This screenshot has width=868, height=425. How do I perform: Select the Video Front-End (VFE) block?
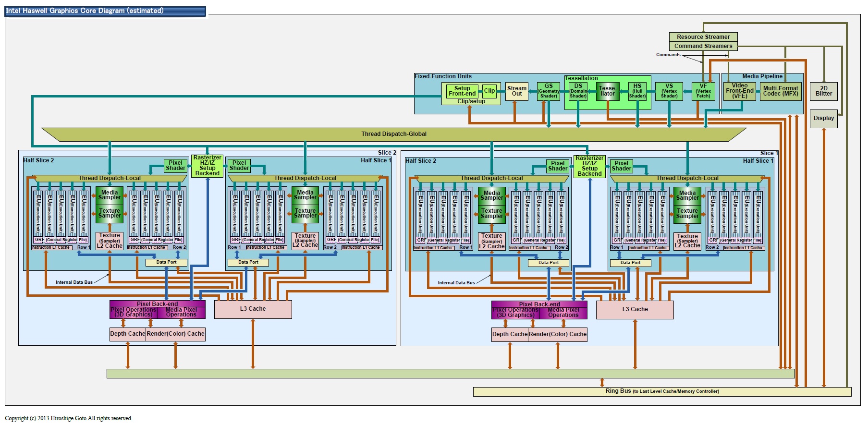(x=739, y=91)
